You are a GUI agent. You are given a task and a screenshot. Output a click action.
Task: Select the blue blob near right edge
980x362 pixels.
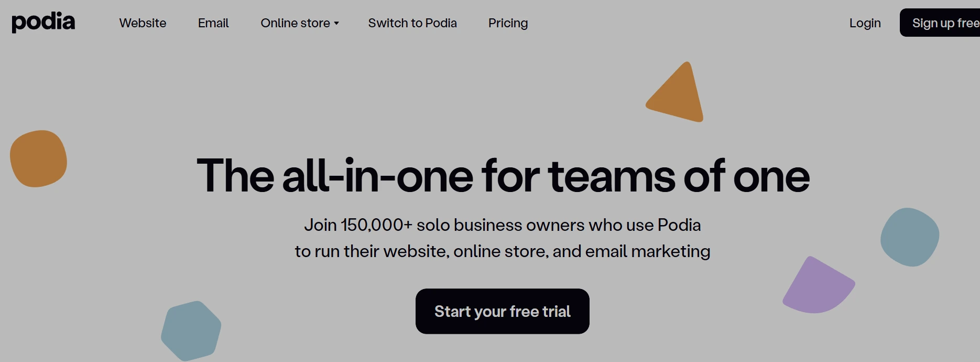(910, 237)
